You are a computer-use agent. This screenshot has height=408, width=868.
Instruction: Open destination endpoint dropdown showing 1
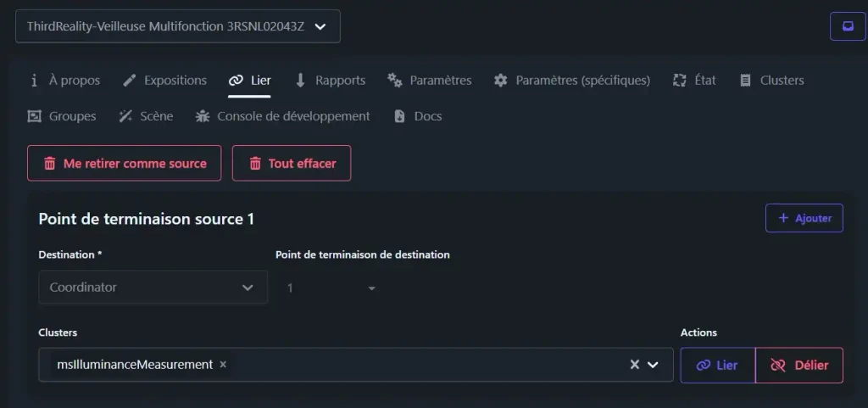click(331, 288)
